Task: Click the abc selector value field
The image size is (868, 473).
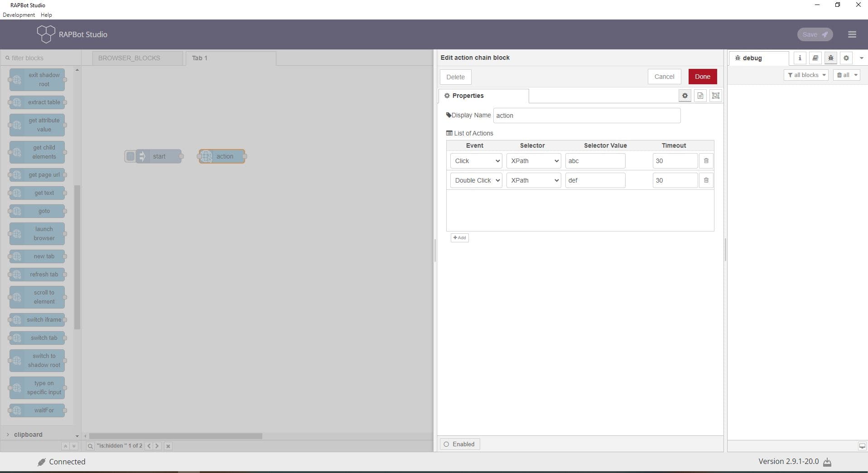Action: coord(595,161)
